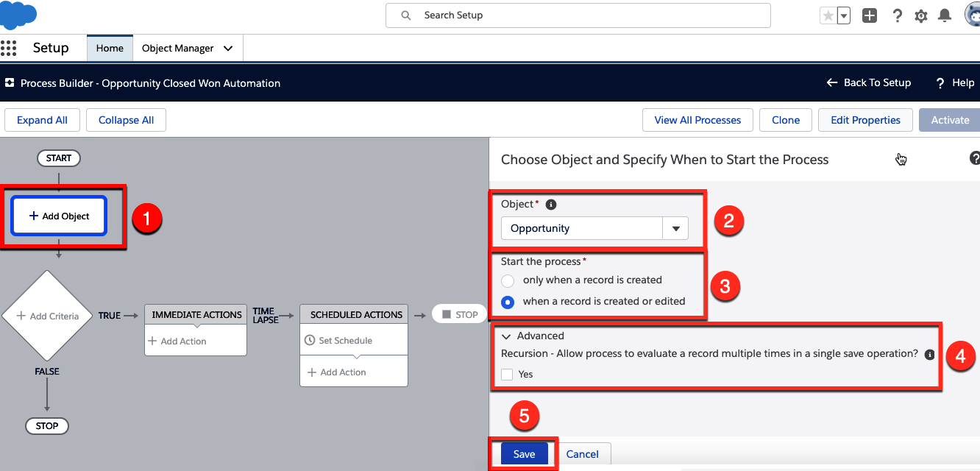The height and width of the screenshot is (471, 980).
Task: Click the Clone button
Action: point(786,120)
